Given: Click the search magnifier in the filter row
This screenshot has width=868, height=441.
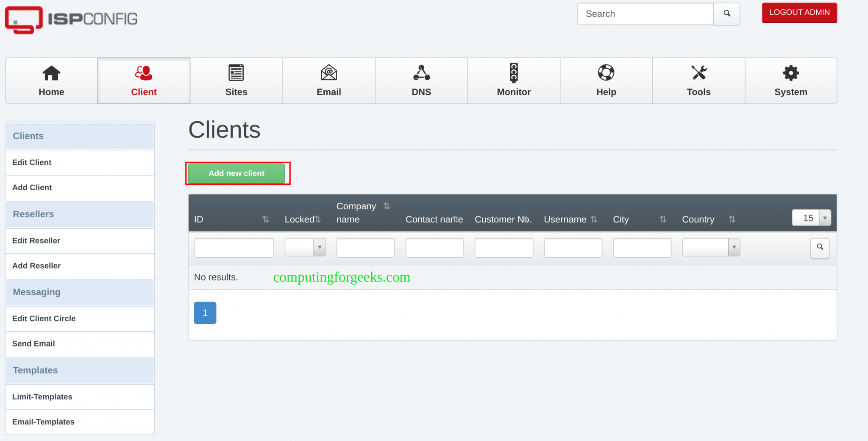Looking at the screenshot, I should [x=820, y=248].
